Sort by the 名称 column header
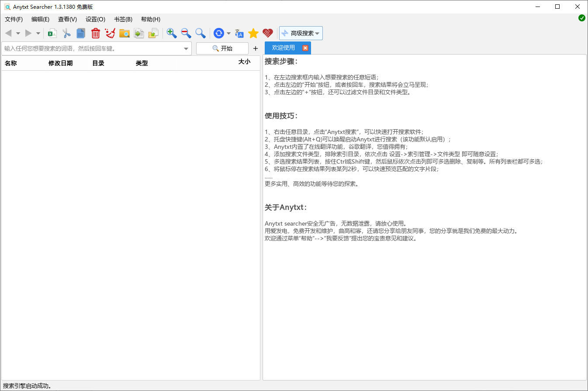This screenshot has width=588, height=391. pos(11,63)
